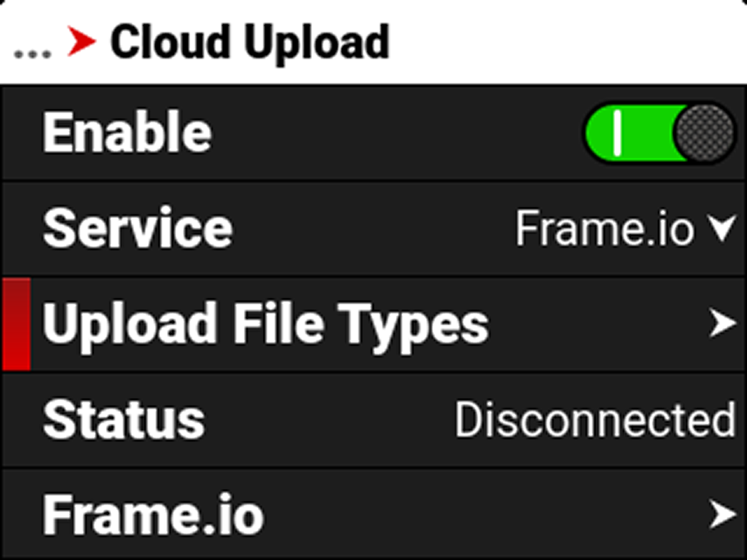The image size is (747, 560).
Task: Toggle the Enable switch off
Action: [660, 133]
